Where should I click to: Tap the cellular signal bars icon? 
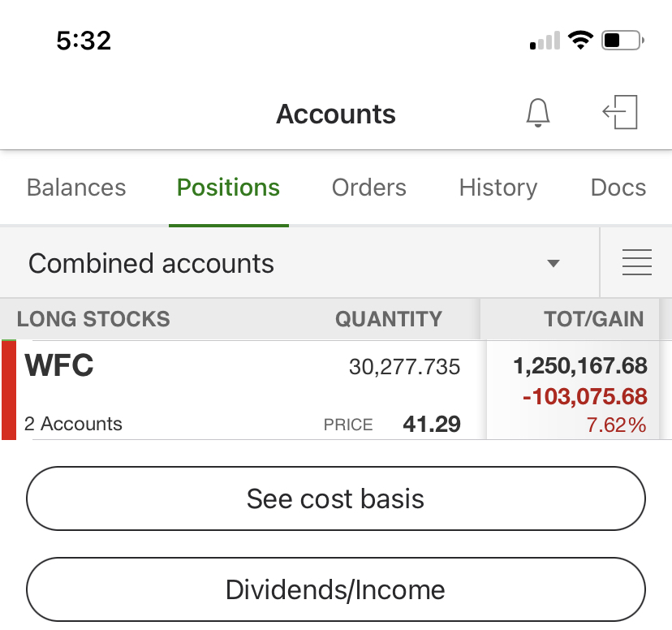click(545, 41)
